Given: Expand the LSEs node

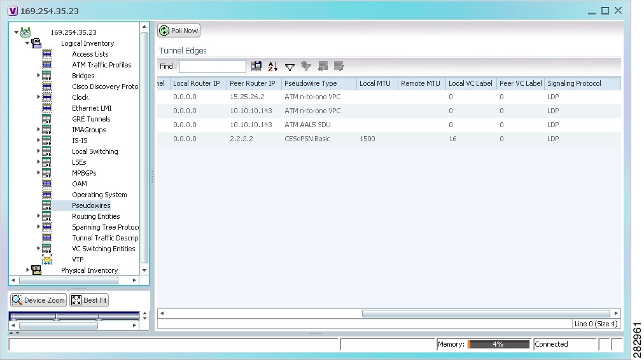Looking at the screenshot, I should (x=38, y=162).
